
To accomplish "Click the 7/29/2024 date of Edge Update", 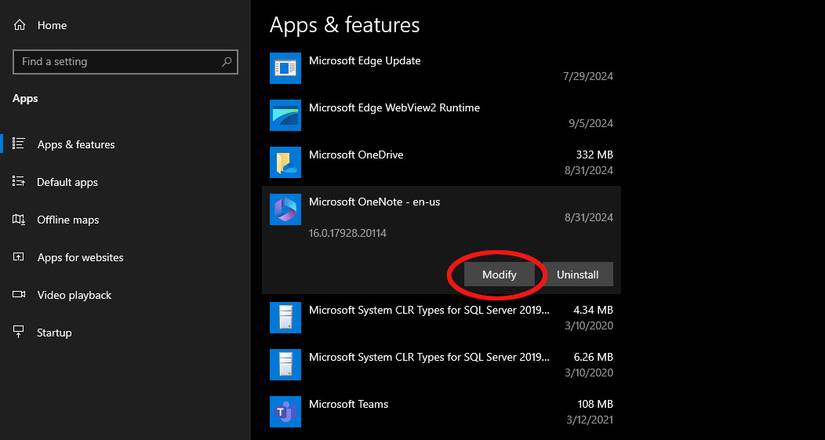I will (588, 76).
